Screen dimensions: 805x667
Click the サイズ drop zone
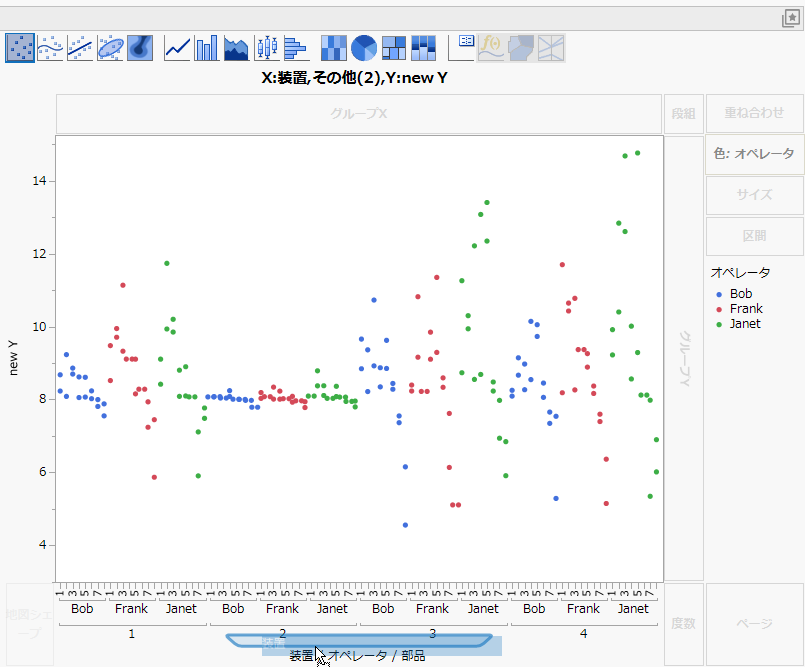coord(754,195)
